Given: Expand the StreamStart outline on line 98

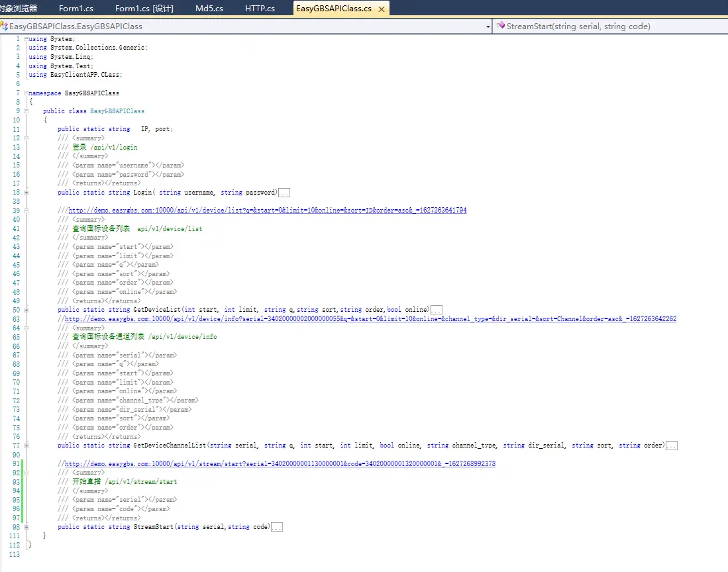Looking at the screenshot, I should tap(26, 528).
